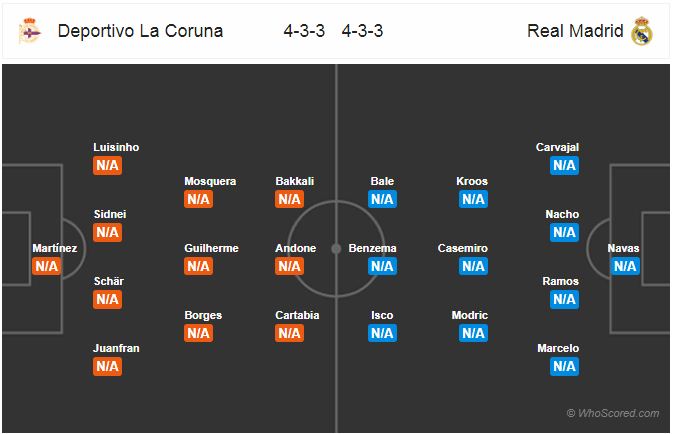
Task: Open the Real Madrid team name
Action: (575, 31)
